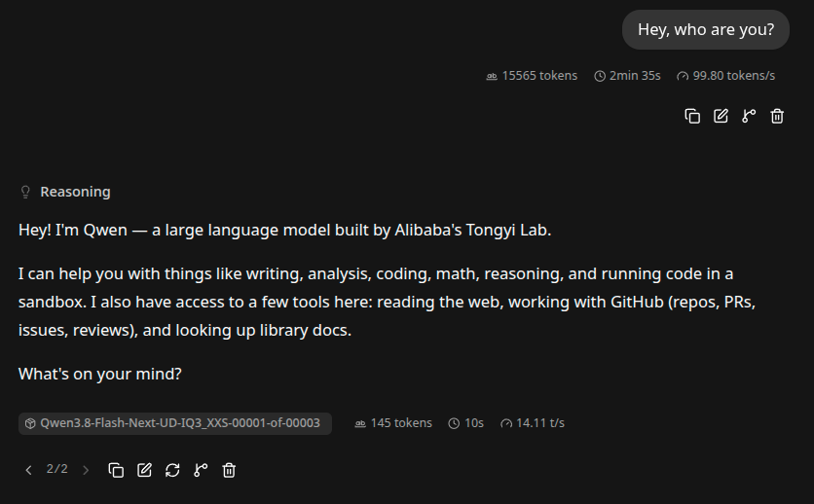814x504 pixels.
Task: Copy the assistant's Qwen response
Action: click(116, 470)
